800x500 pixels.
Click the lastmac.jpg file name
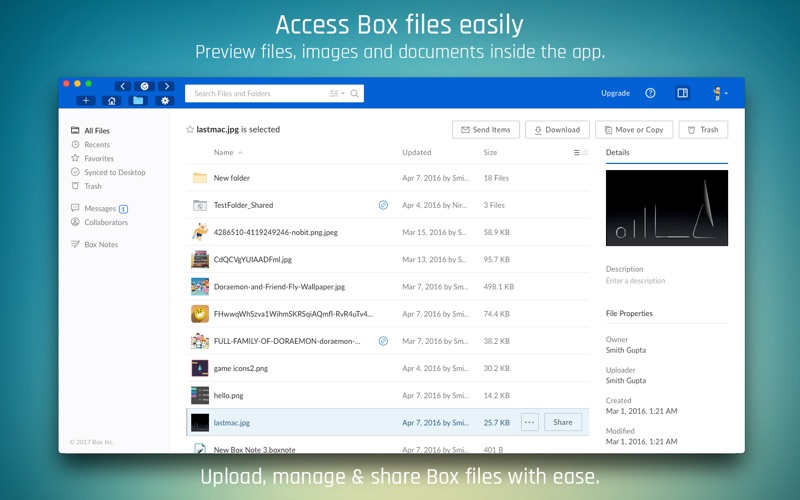[x=232, y=422]
